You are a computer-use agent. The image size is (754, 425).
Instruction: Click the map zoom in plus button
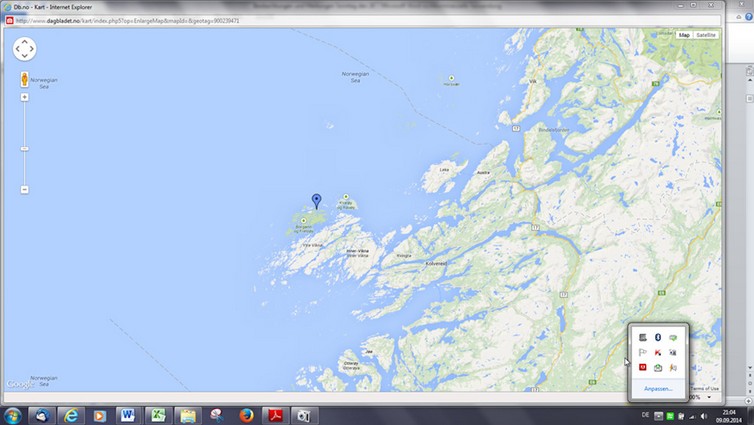point(25,98)
